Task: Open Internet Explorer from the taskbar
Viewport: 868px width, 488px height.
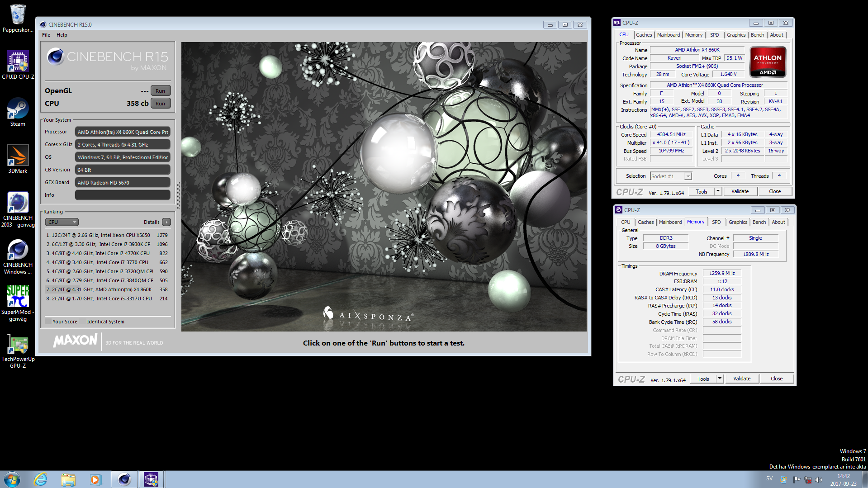Action: [41, 479]
